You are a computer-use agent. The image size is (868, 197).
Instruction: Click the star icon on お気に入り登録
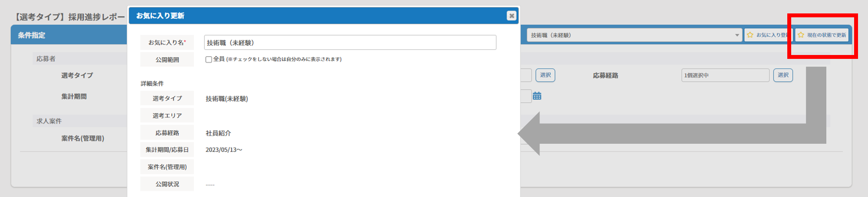coord(750,35)
